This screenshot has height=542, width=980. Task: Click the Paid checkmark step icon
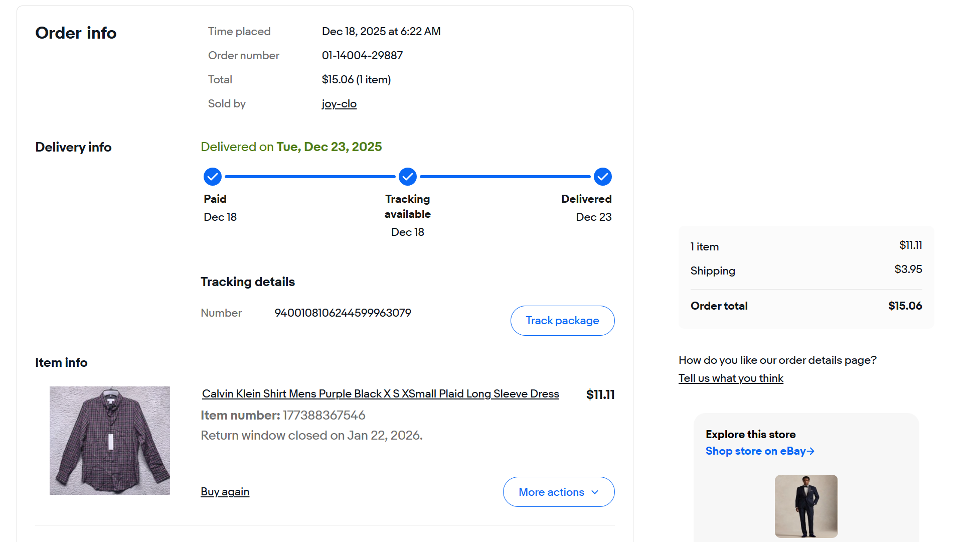point(213,177)
